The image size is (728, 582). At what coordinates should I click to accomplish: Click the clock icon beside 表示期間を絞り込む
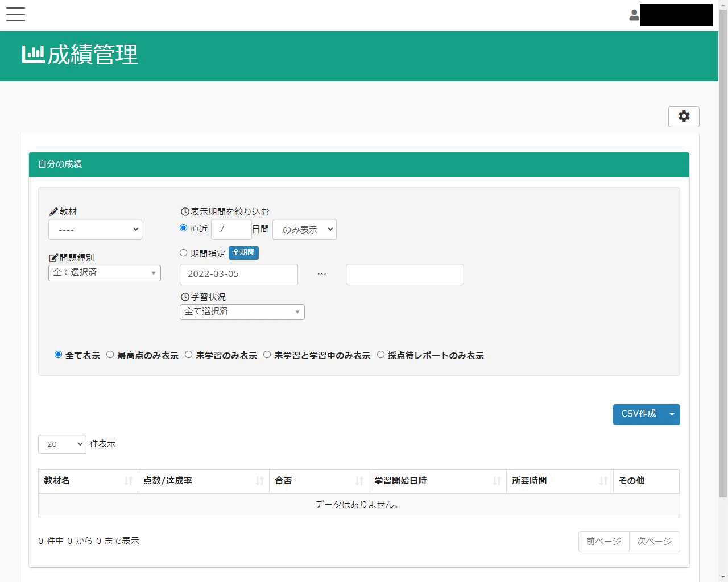(x=185, y=212)
